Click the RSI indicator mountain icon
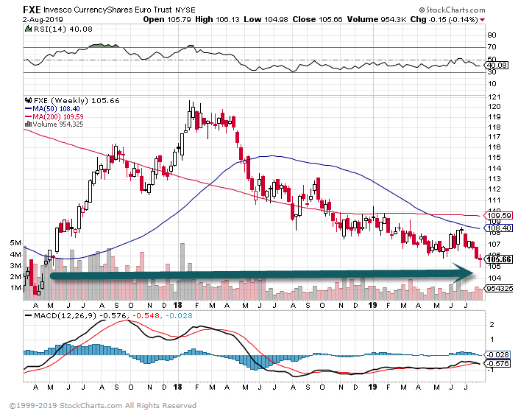This screenshot has width=532, height=414. click(28, 29)
